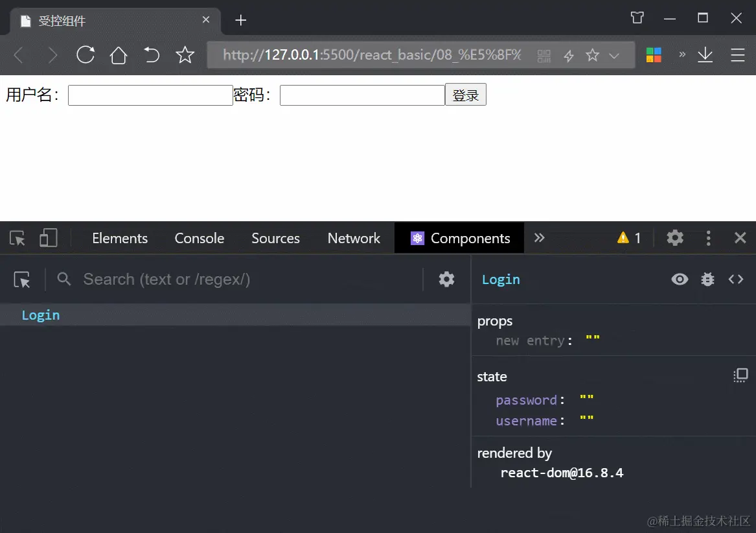This screenshot has height=533, width=756.
Task: Click the skin shirt icon in title bar
Action: [637, 18]
